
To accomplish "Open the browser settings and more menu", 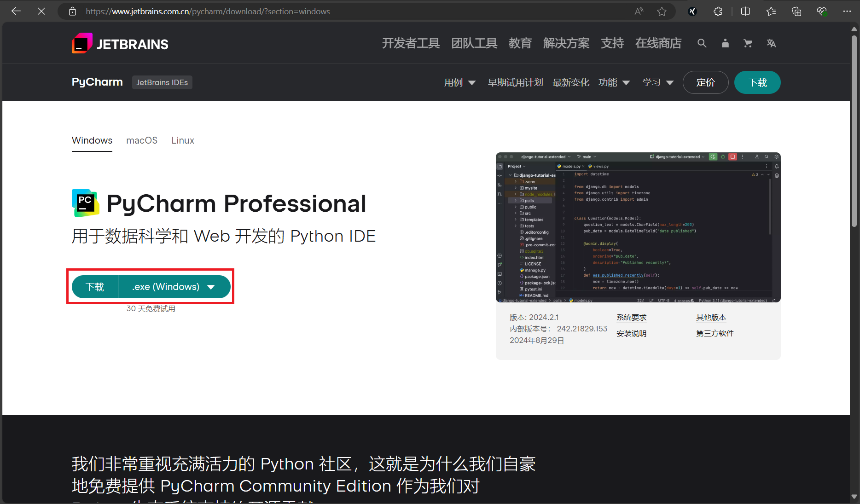I will click(x=847, y=11).
